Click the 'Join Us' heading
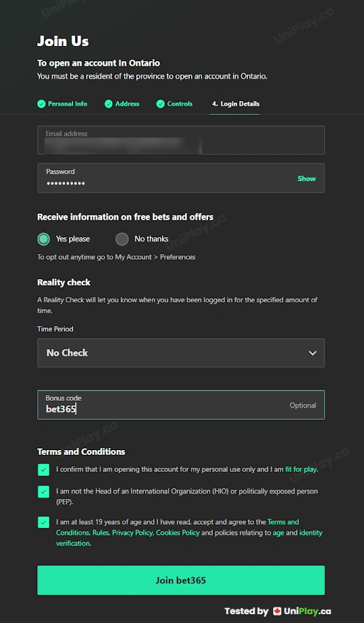Screen dimensions: 364x623 pos(63,41)
